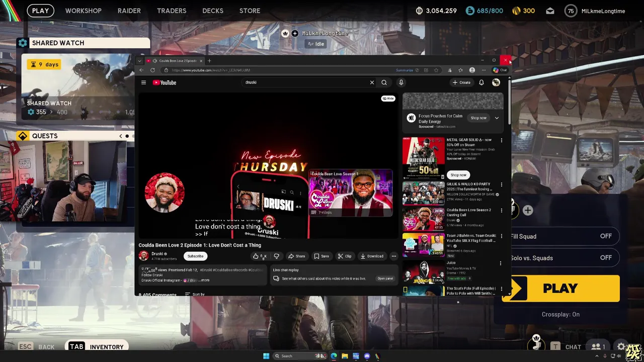Screen dimensions: 644x362
Task: Switch to the game TRADERS tab
Action: click(x=172, y=11)
